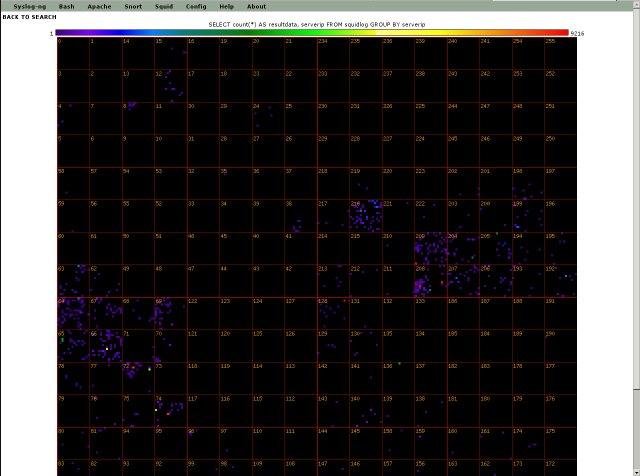This screenshot has width=640, height=476.
Task: Select grid cell 0 in the heatmap
Action: tap(73, 53)
